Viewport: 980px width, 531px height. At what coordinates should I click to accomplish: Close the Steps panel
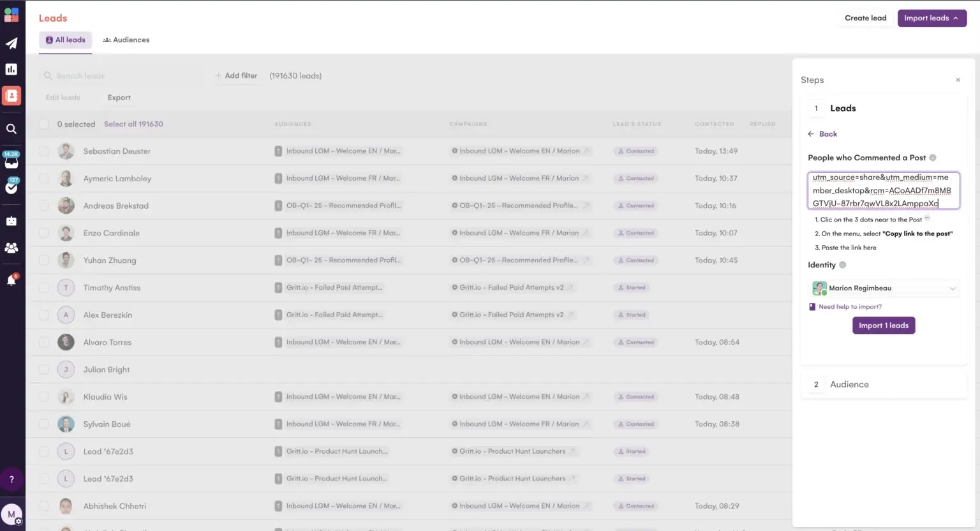pos(958,80)
